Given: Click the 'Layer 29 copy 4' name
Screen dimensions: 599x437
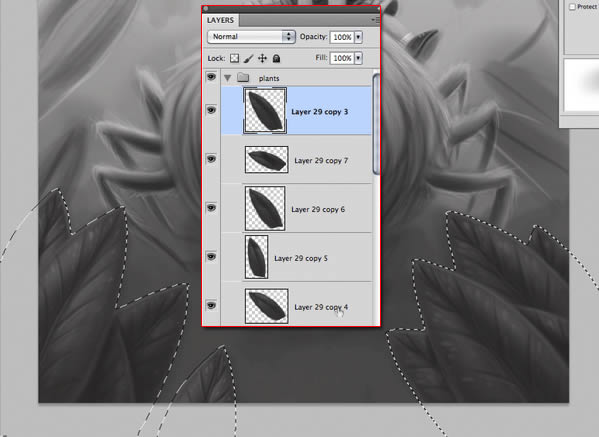Looking at the screenshot, I should 321,307.
